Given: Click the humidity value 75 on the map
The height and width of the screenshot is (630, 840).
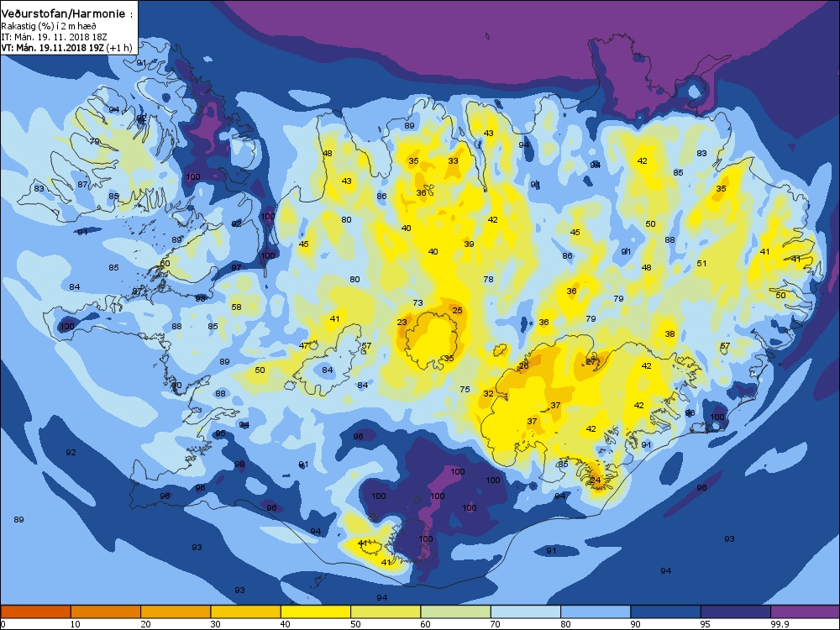Looking at the screenshot, I should [x=465, y=390].
